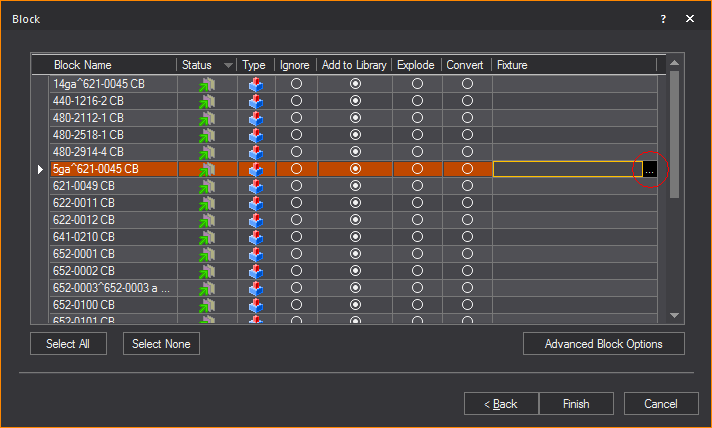
Task: Click status icon for 480-2112-1 CB row
Action: point(208,119)
